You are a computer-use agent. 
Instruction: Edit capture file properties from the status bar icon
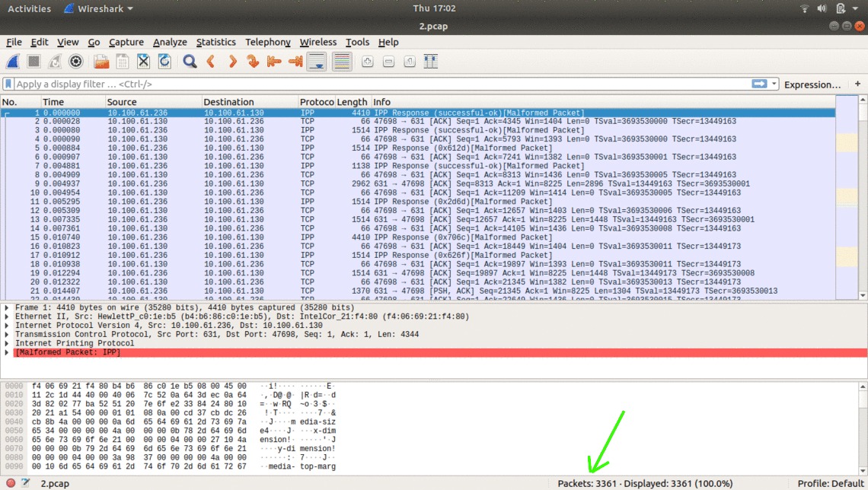[25, 483]
